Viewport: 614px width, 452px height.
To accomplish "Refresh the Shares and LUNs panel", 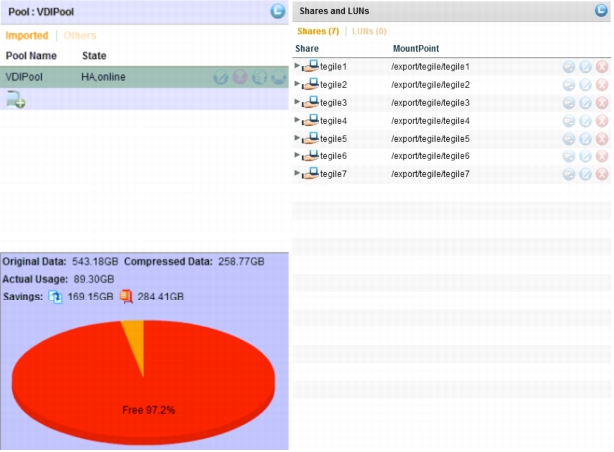I will pyautogui.click(x=601, y=10).
